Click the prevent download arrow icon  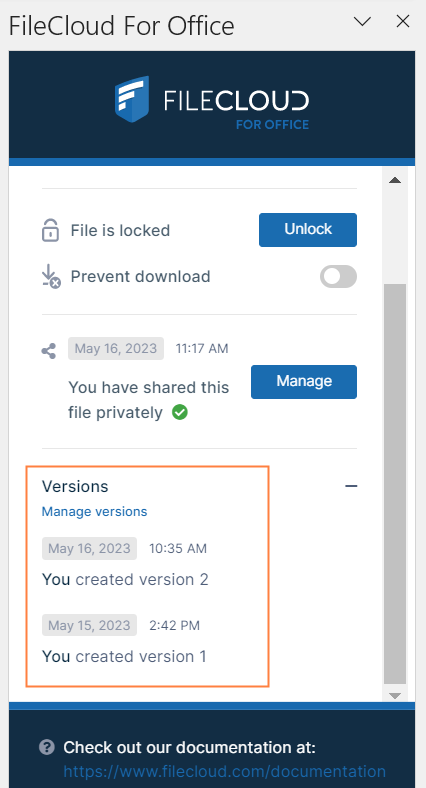pyautogui.click(x=51, y=277)
